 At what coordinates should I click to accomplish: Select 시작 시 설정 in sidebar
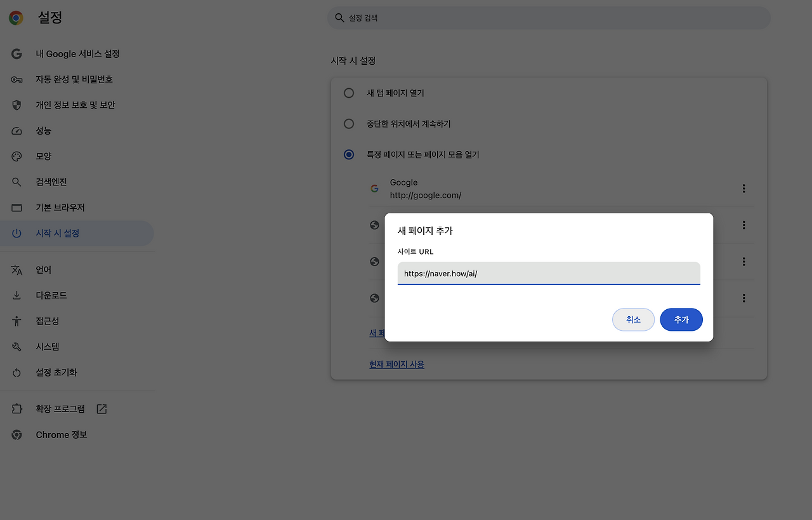pos(77,233)
